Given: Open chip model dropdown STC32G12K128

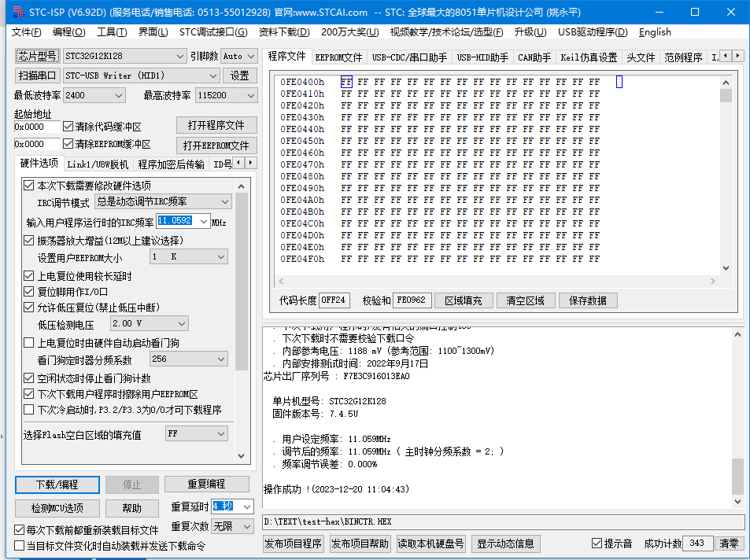Looking at the screenshot, I should [x=124, y=56].
